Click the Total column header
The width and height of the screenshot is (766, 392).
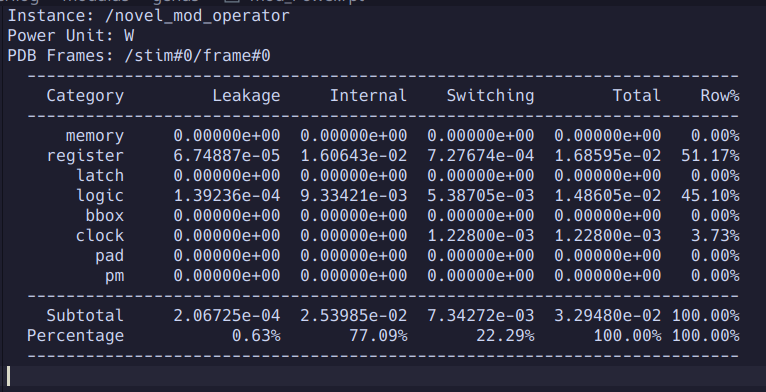[637, 96]
